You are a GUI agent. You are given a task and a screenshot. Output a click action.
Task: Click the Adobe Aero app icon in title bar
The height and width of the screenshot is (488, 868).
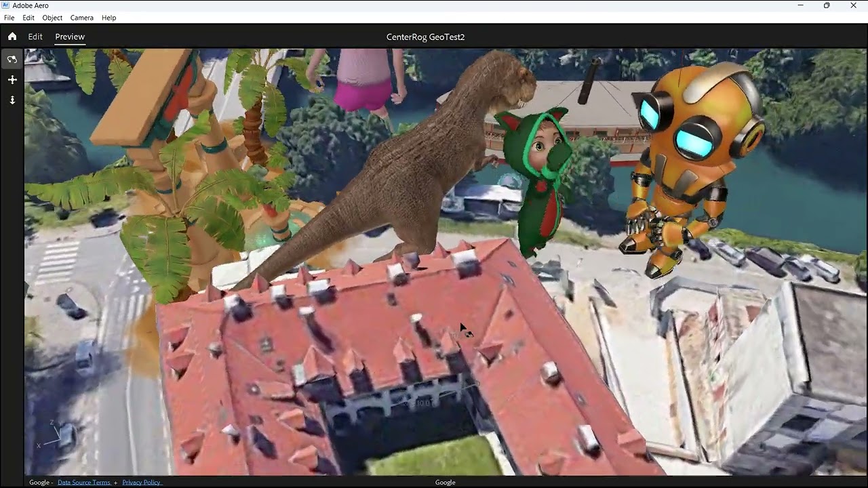(6, 5)
